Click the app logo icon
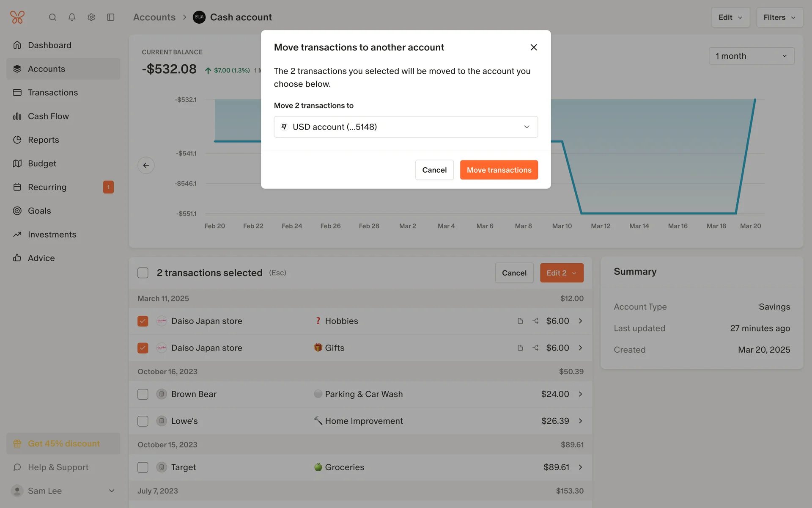The image size is (812, 508). tap(17, 17)
